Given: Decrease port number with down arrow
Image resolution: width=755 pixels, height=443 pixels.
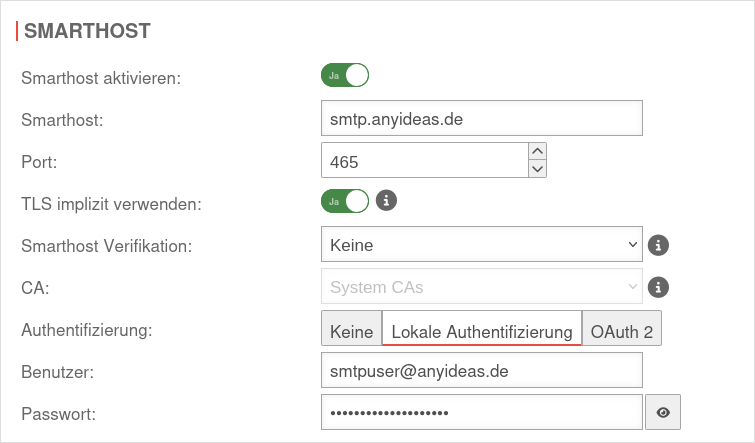Looking at the screenshot, I should [537, 169].
